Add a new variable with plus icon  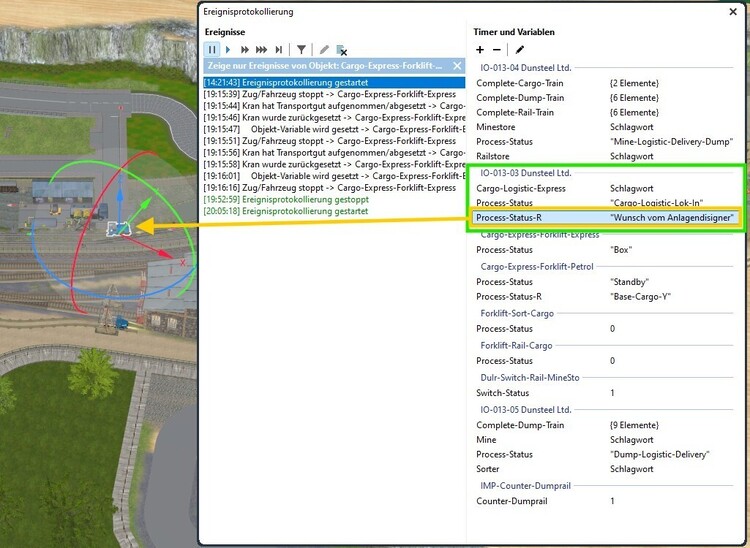click(x=480, y=49)
